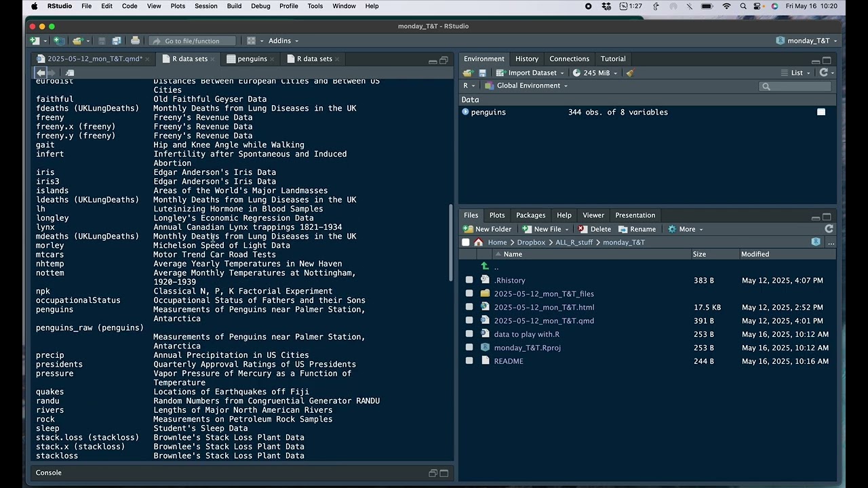Click the Save all documents icon
This screenshot has height=488, width=868.
click(116, 41)
